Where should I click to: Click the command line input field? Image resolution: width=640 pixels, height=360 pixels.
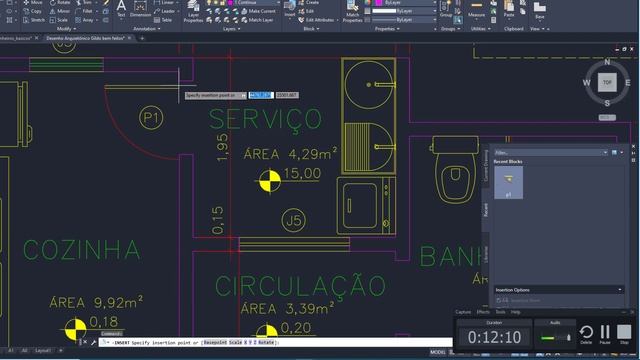tap(276, 342)
